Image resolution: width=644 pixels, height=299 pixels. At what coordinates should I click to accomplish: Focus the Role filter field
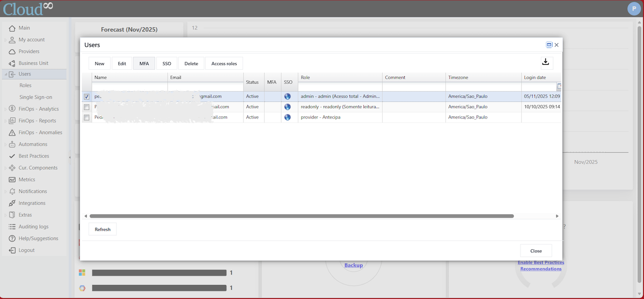click(x=340, y=87)
